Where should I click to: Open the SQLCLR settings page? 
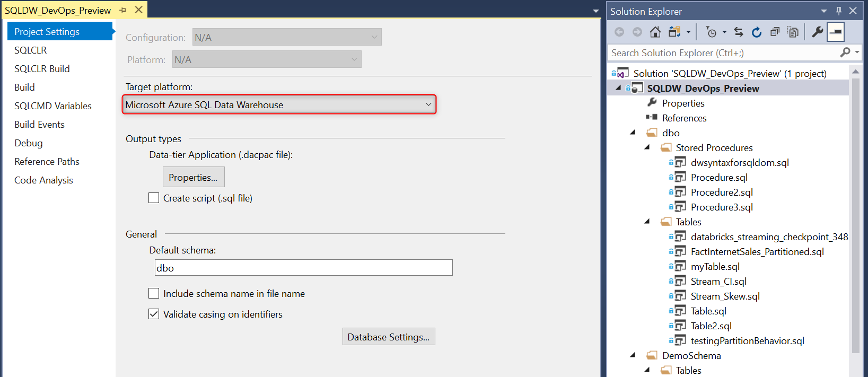pyautogui.click(x=31, y=50)
